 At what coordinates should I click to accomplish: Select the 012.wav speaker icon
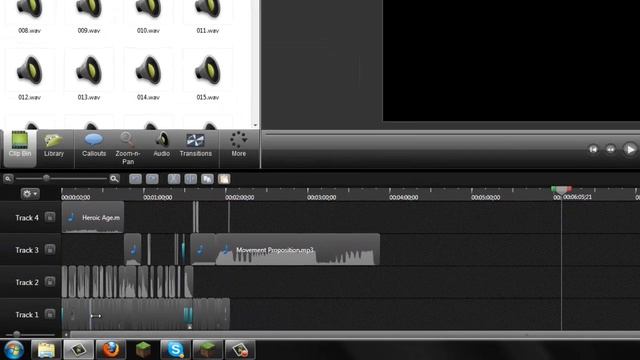point(29,71)
